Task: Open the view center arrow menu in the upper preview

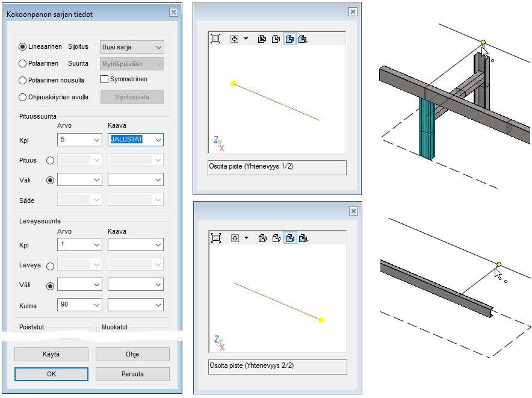Action: coord(246,39)
